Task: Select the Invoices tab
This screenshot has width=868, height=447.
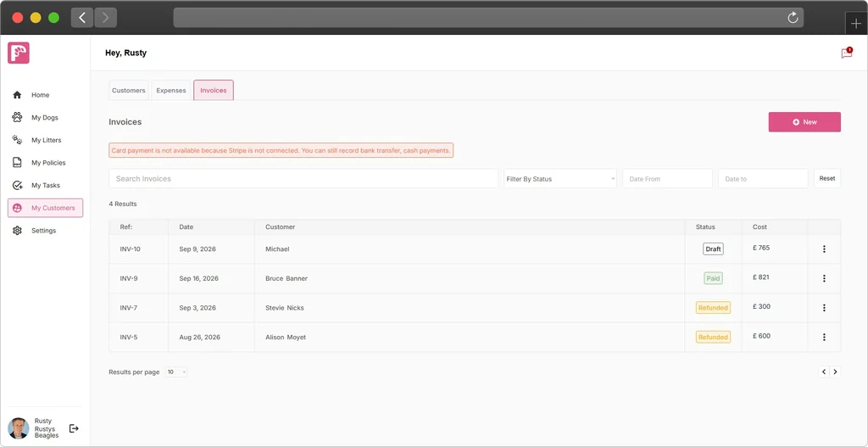Action: (214, 90)
